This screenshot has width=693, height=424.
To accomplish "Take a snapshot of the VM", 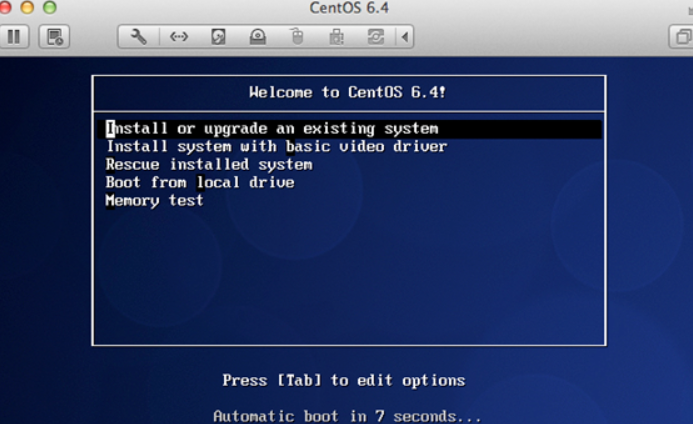I will click(54, 37).
